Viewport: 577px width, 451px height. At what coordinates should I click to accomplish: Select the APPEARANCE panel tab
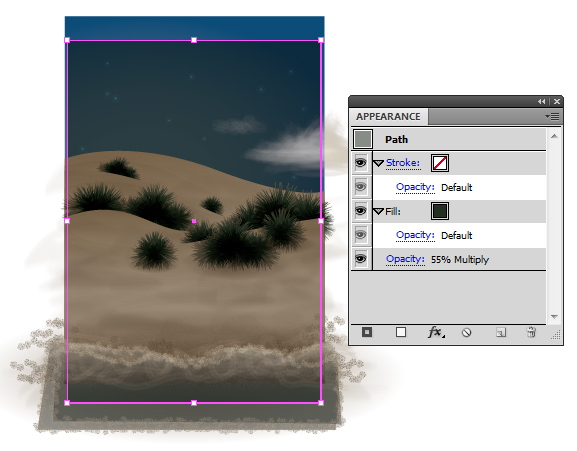pos(389,117)
